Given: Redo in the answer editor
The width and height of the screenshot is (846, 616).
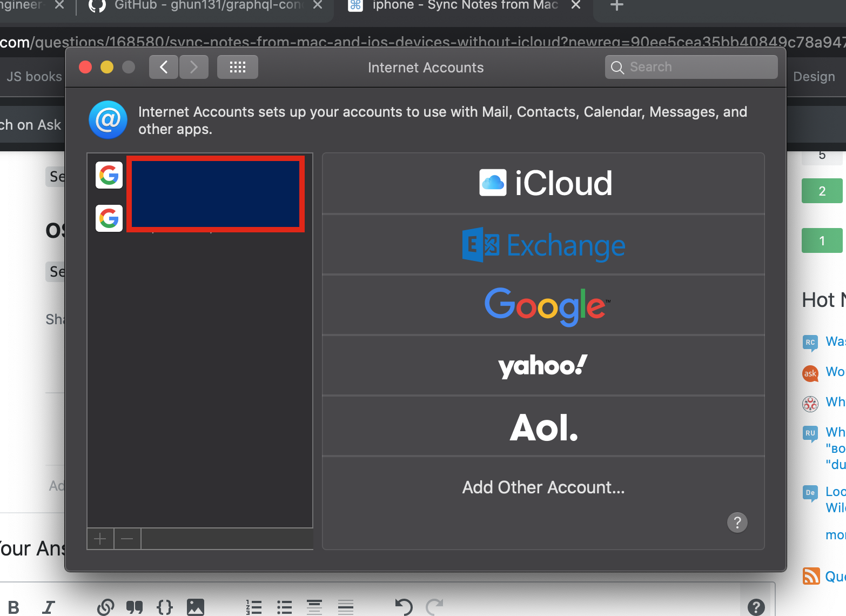Looking at the screenshot, I should pos(434,607).
